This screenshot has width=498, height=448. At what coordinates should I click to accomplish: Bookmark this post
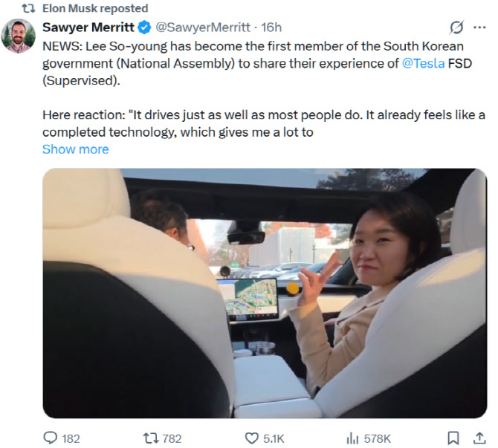(x=453, y=438)
